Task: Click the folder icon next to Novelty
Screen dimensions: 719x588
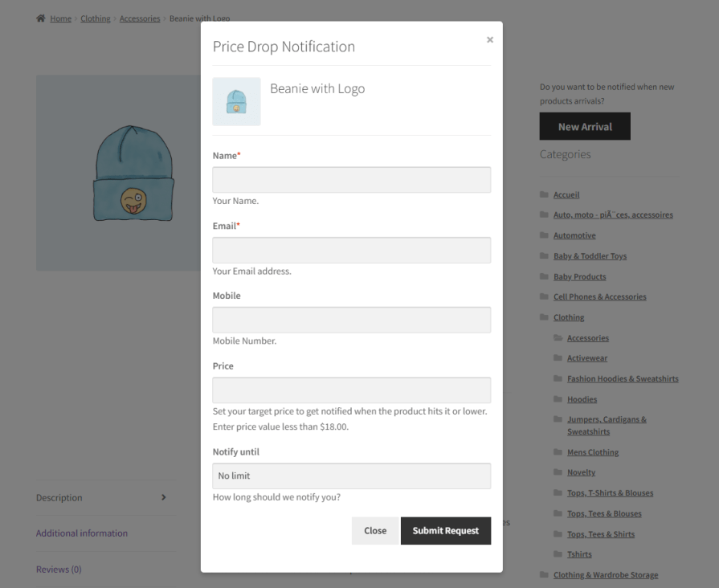Action: (558, 472)
